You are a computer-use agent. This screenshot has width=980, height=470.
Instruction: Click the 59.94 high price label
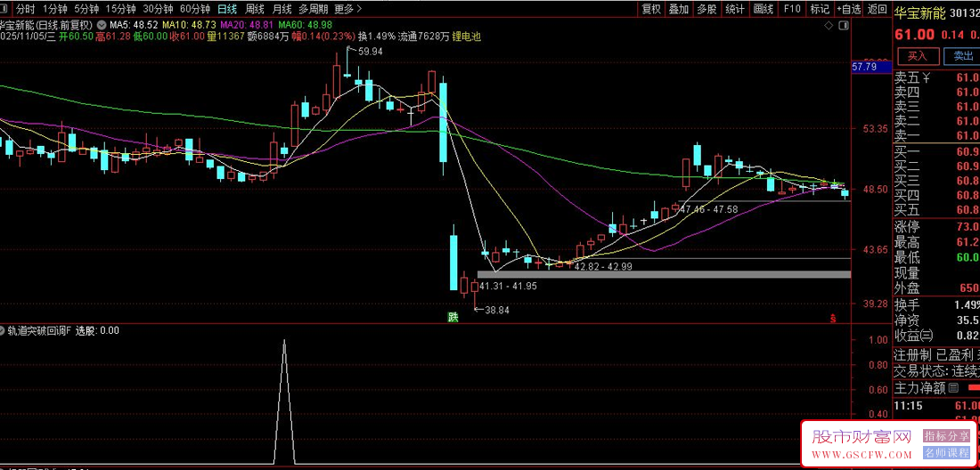click(370, 52)
